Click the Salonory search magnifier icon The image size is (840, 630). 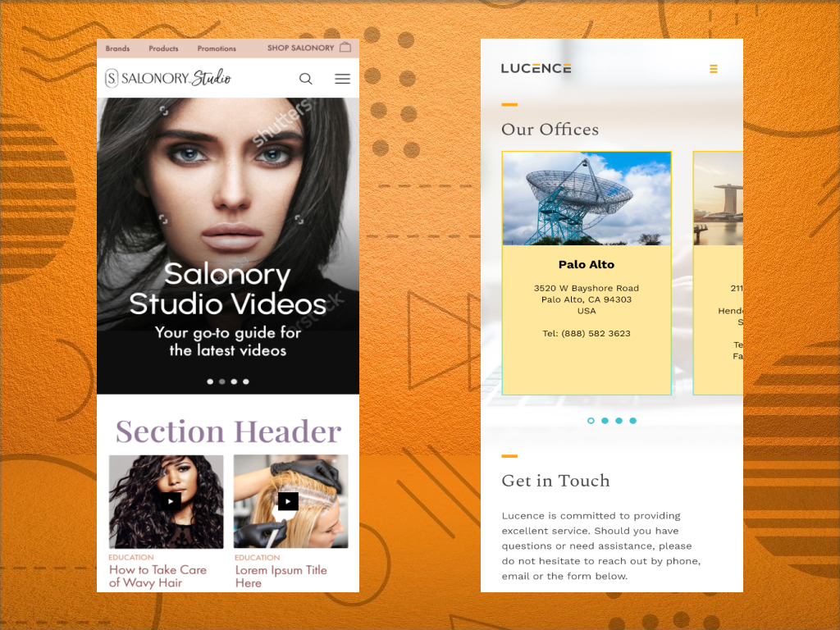[x=305, y=79]
